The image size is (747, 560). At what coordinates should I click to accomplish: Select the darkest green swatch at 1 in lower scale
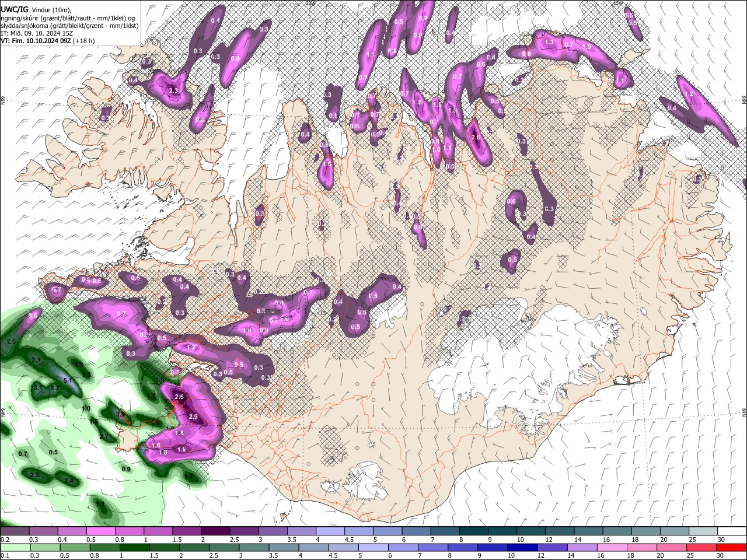click(x=134, y=548)
